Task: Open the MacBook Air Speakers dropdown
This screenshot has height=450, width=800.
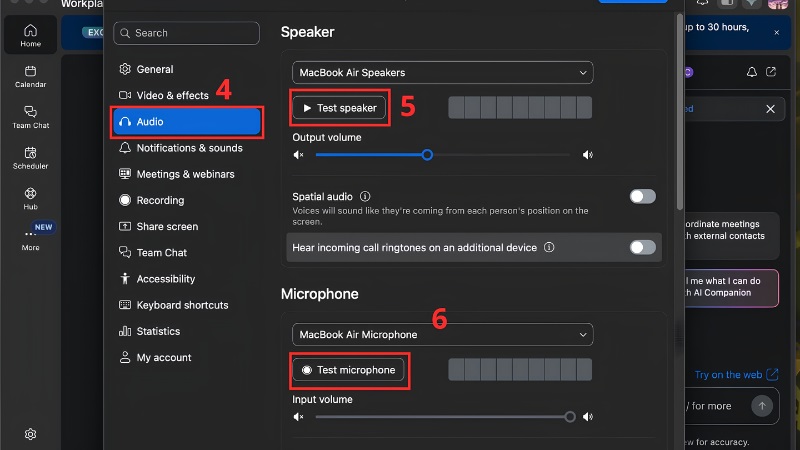Action: click(x=442, y=72)
